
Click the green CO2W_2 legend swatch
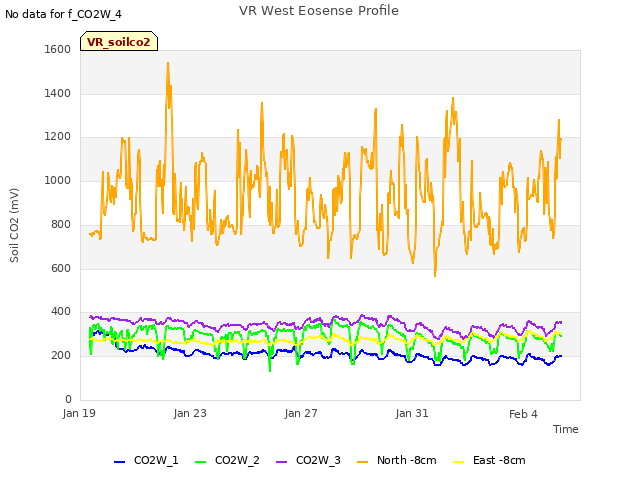[200, 462]
